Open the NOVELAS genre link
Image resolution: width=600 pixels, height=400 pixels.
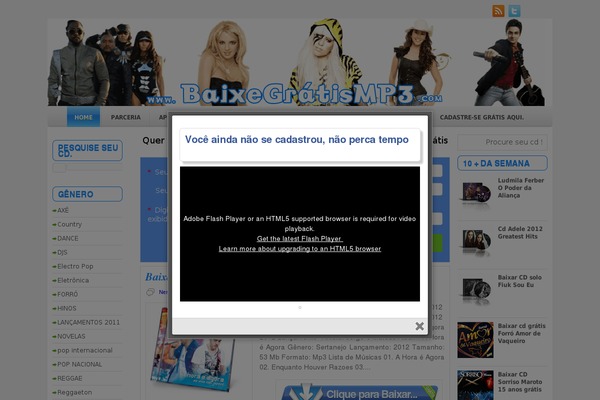tap(71, 336)
